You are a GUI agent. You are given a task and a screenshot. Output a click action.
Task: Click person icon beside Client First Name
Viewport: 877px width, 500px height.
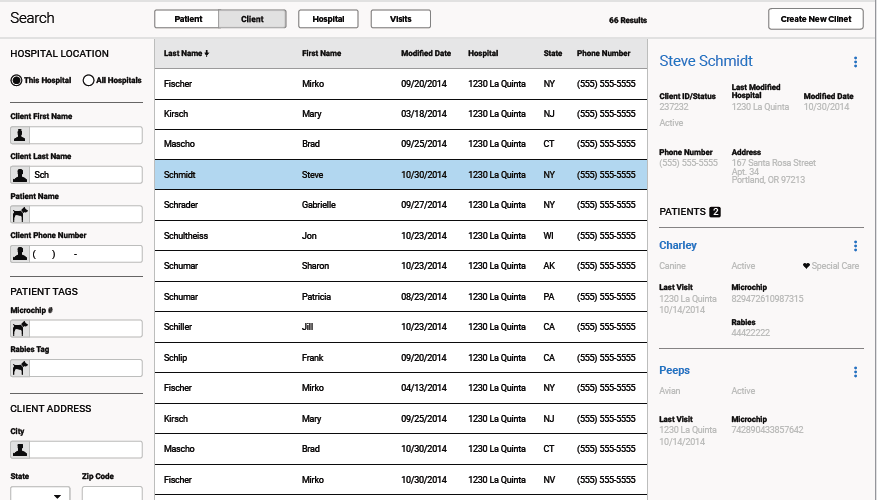point(20,135)
